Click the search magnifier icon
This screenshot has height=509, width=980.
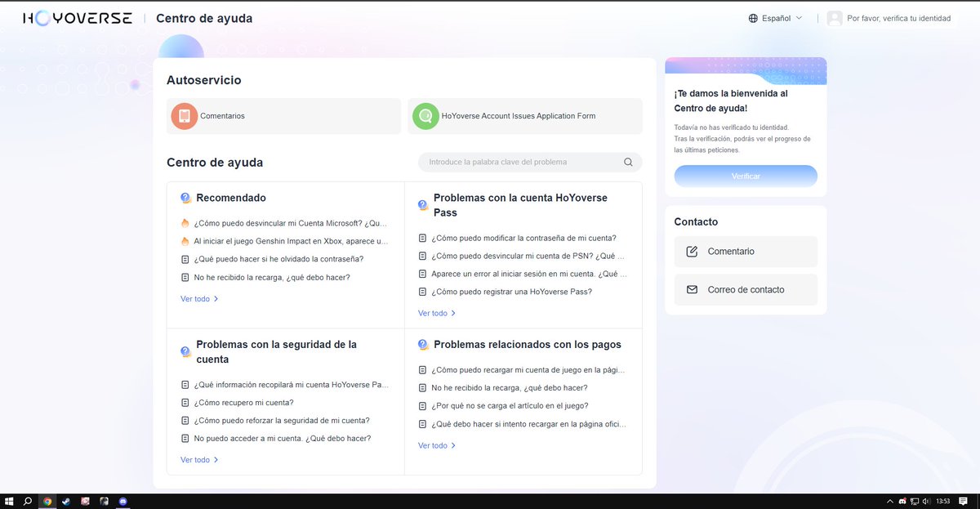pos(628,162)
